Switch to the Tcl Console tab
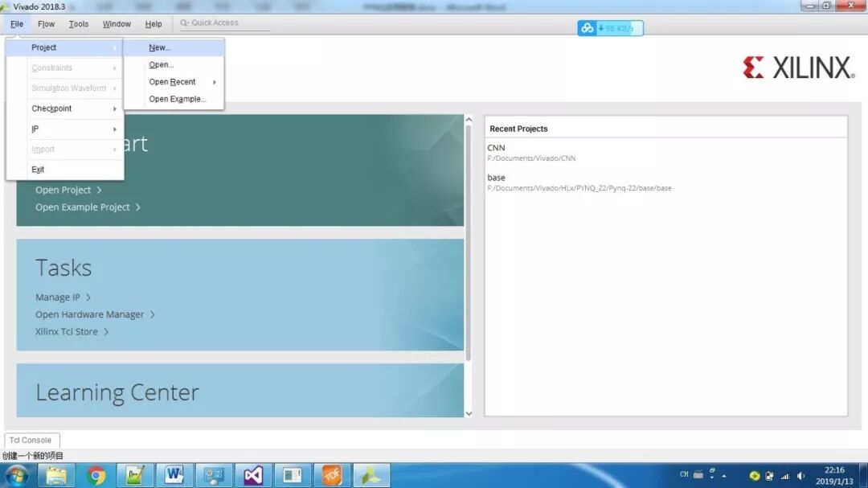The height and width of the screenshot is (488, 868). (31, 441)
